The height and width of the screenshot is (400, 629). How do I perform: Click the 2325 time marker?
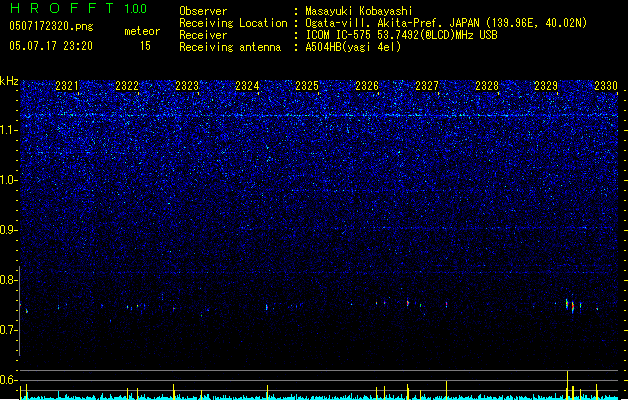pos(307,86)
